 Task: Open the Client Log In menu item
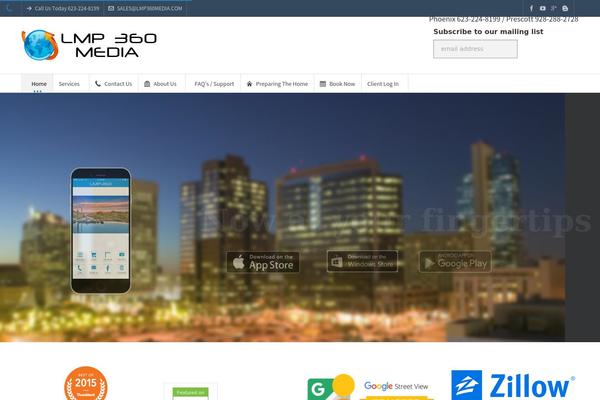tap(383, 84)
